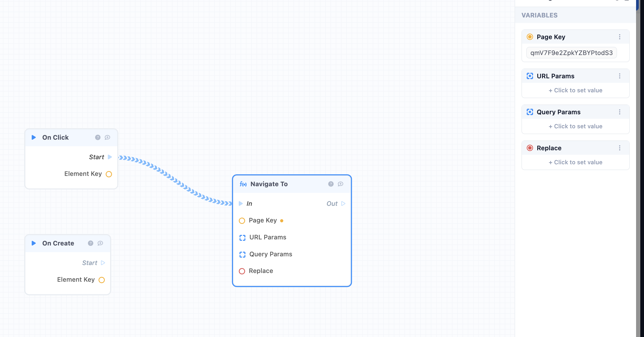The width and height of the screenshot is (644, 337).
Task: Click the brackets icon beside Query Params on Navigate To
Action: [242, 254]
